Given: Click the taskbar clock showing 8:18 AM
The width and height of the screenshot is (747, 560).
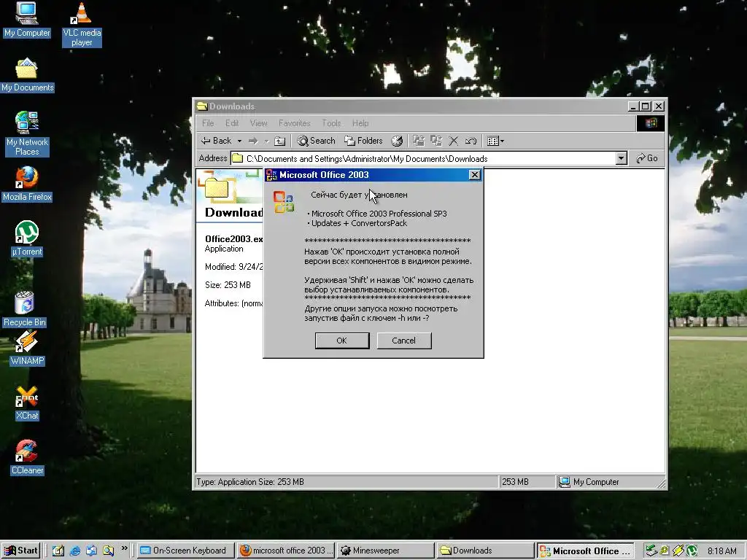Looking at the screenshot, I should [721, 551].
